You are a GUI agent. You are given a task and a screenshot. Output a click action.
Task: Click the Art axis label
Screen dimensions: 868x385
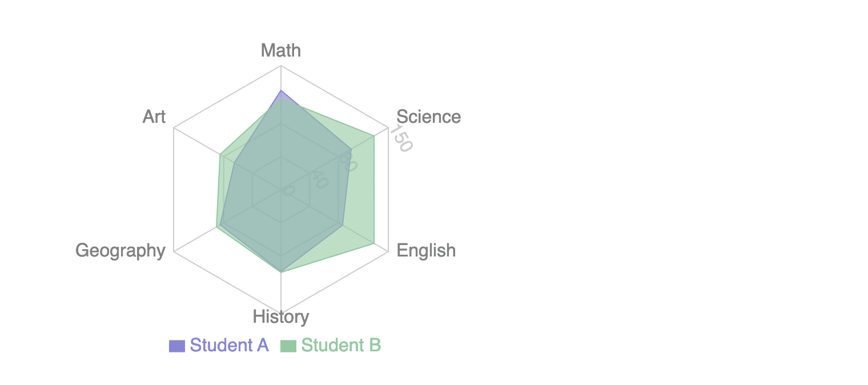tap(154, 117)
